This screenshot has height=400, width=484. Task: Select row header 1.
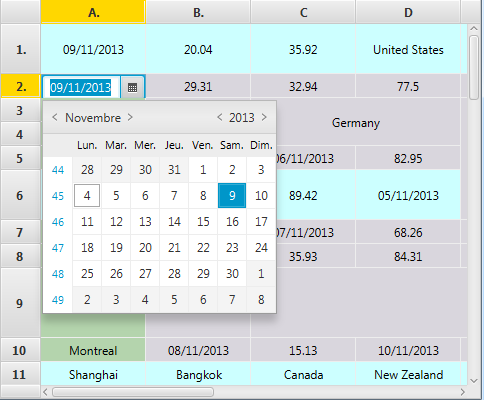pos(21,49)
